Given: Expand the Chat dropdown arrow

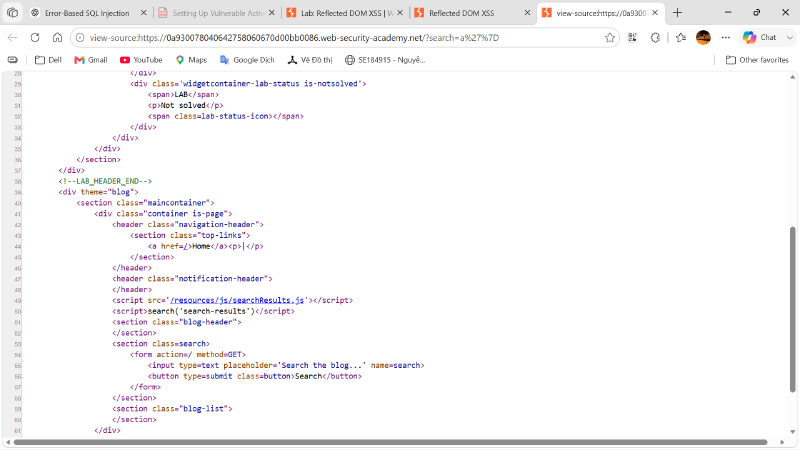Looking at the screenshot, I should pyautogui.click(x=789, y=37).
